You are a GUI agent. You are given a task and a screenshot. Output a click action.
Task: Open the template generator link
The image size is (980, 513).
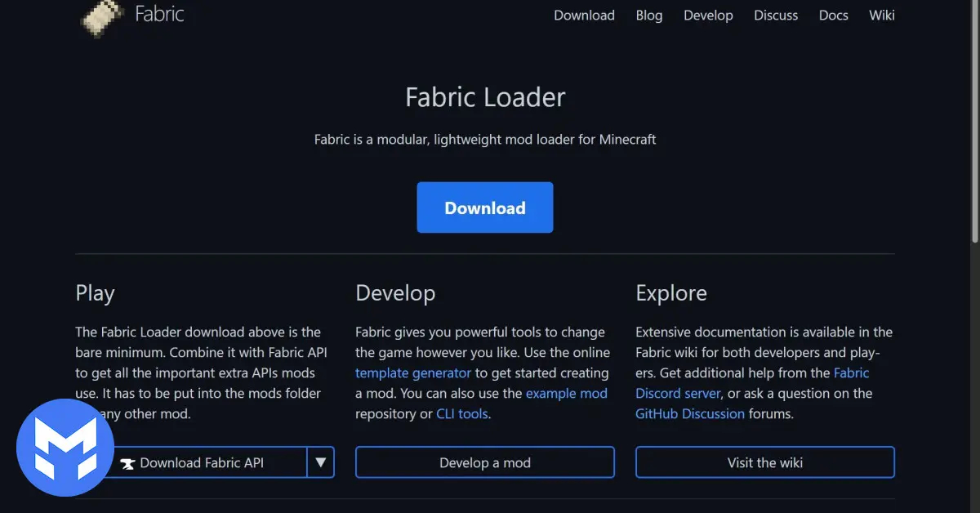413,373
